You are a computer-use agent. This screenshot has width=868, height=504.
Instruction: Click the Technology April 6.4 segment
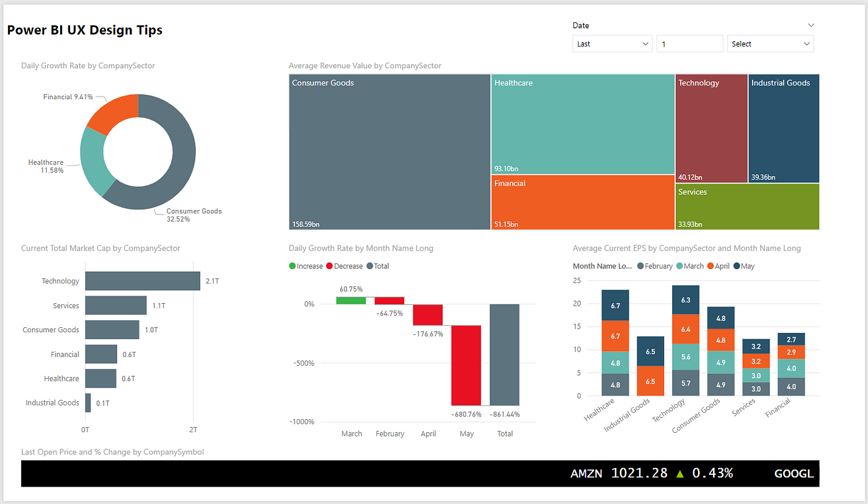(x=686, y=329)
